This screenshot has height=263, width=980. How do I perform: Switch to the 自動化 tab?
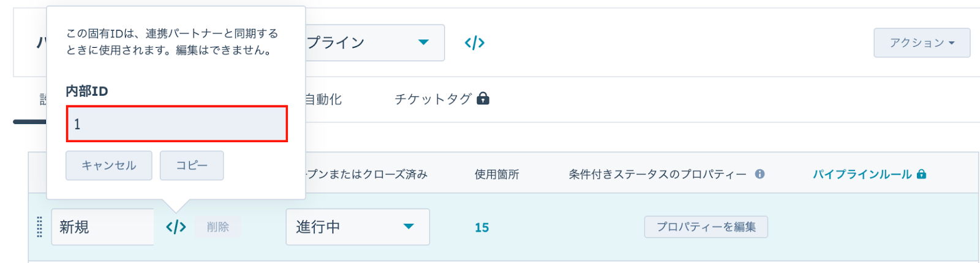(323, 99)
